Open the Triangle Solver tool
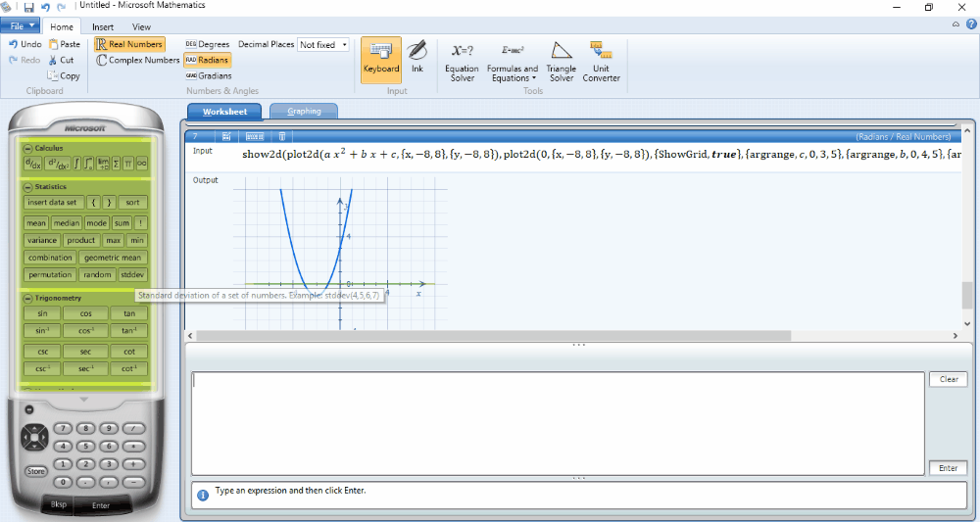 pos(562,62)
